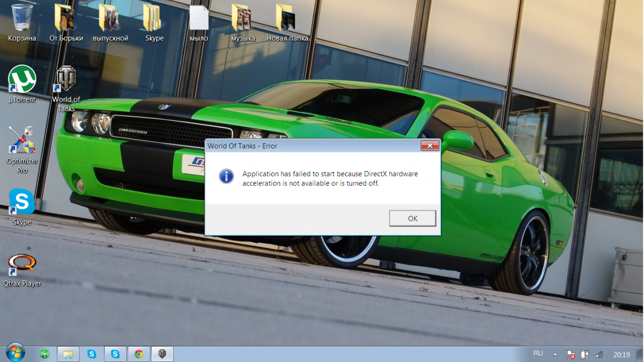Image resolution: width=644 pixels, height=362 pixels.
Task: Switch to the second Skype taskbar button
Action: pyautogui.click(x=115, y=354)
